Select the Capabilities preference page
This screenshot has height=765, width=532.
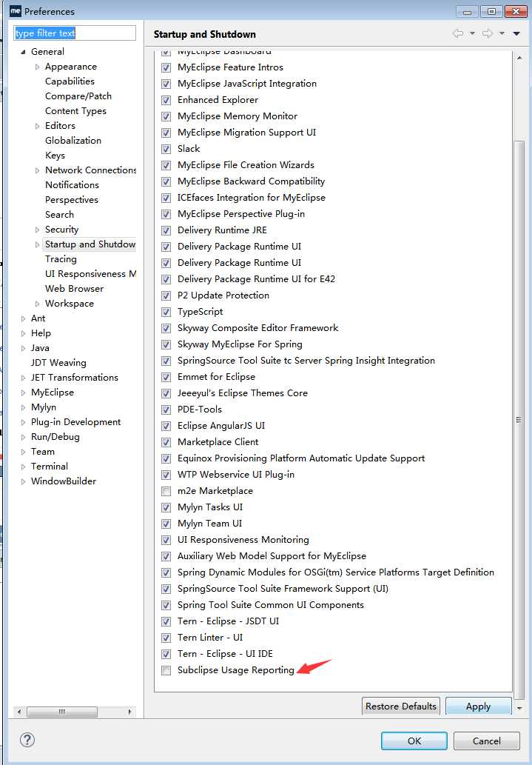(70, 81)
